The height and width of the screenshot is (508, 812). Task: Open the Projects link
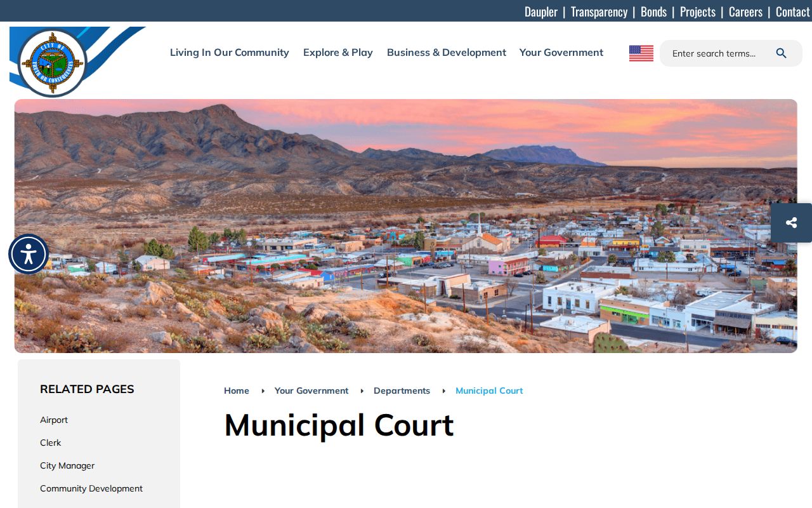pos(698,11)
